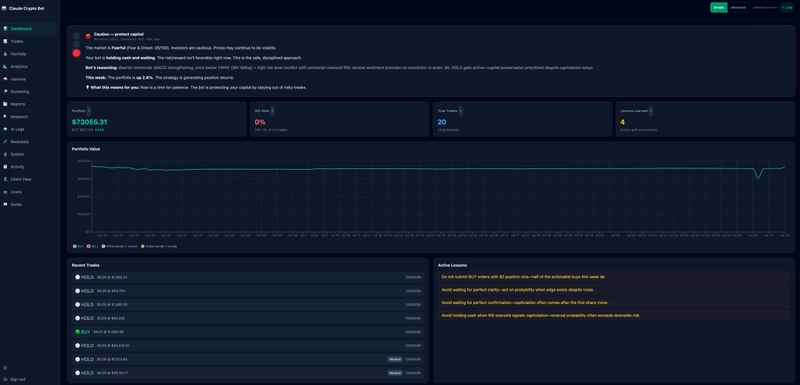Switch to Simple view mode
This screenshot has width=800, height=385.
(x=718, y=8)
